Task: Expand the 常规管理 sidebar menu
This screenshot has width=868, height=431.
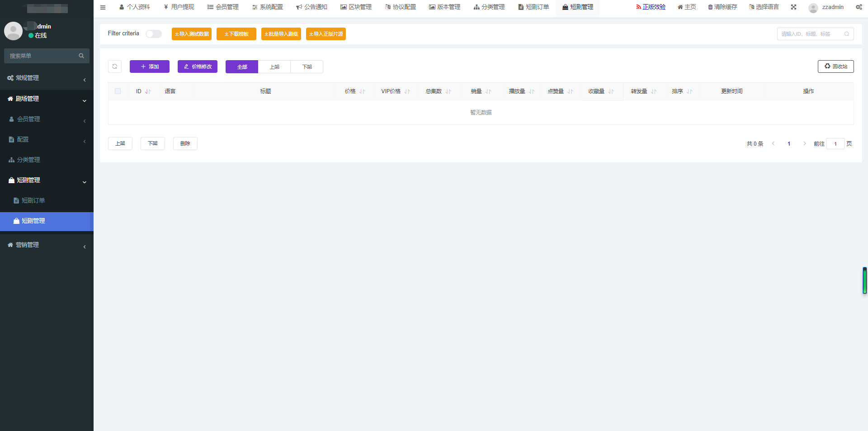Action: coord(47,78)
